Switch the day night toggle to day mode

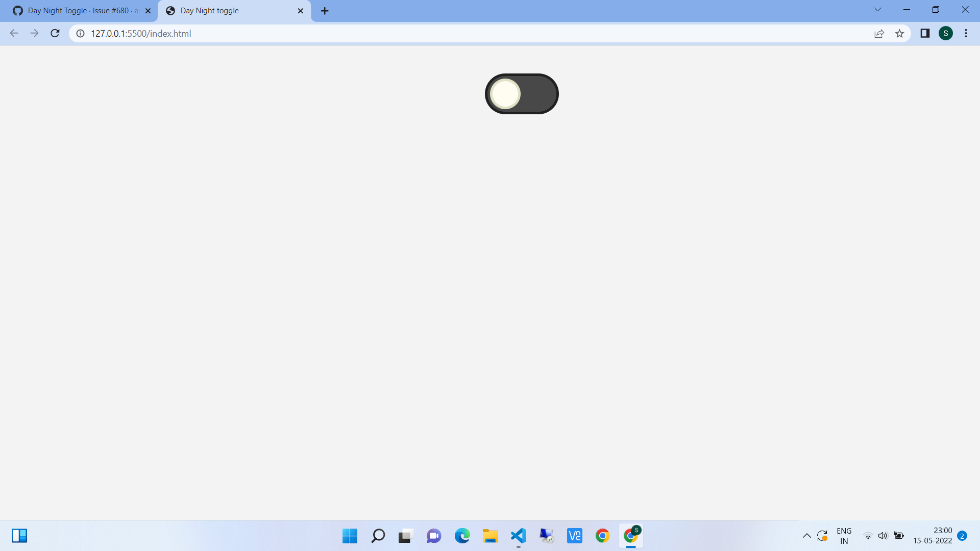(521, 94)
